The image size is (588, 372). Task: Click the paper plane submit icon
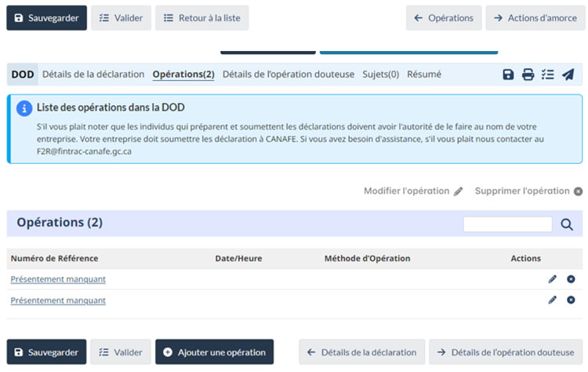[568, 75]
